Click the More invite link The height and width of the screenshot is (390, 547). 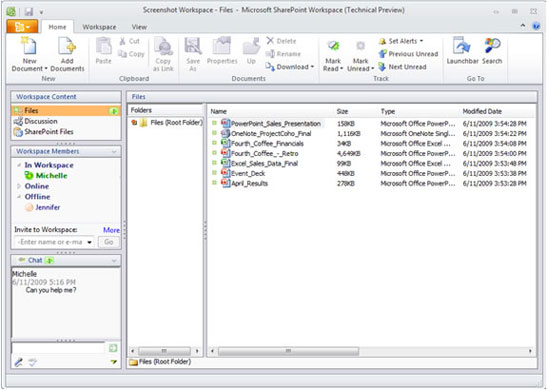[111, 230]
